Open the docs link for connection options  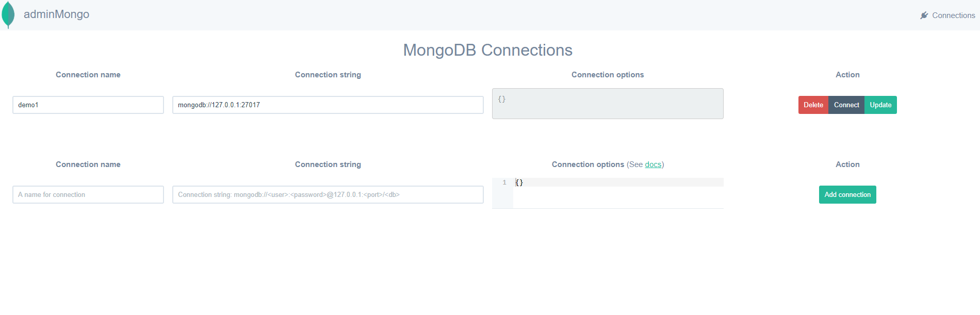click(653, 164)
